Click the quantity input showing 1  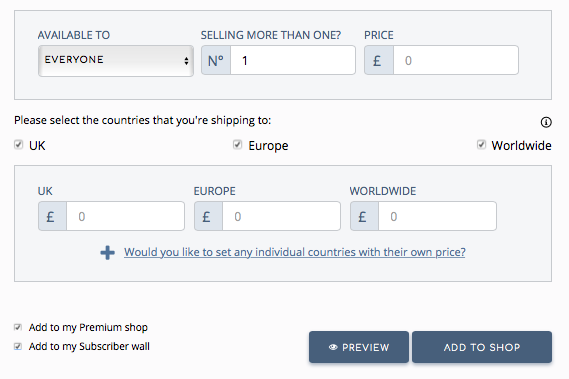tap(293, 60)
